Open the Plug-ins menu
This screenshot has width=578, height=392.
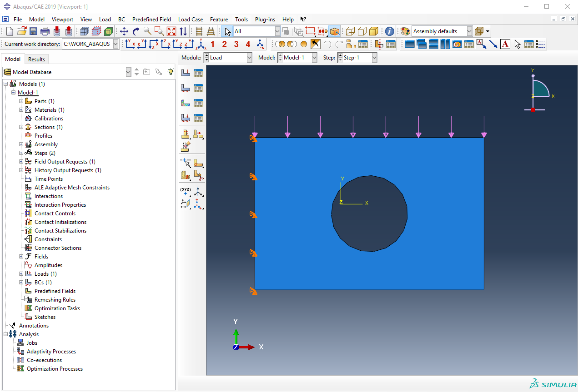pos(265,20)
